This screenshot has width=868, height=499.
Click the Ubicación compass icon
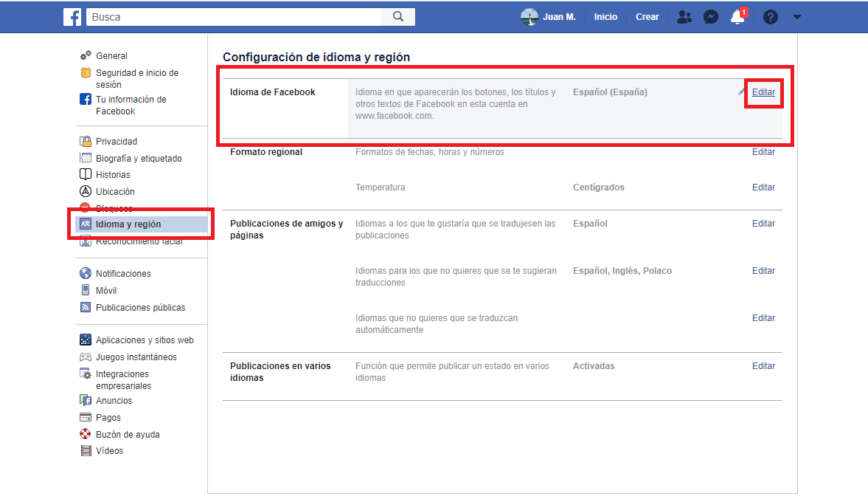(86, 191)
